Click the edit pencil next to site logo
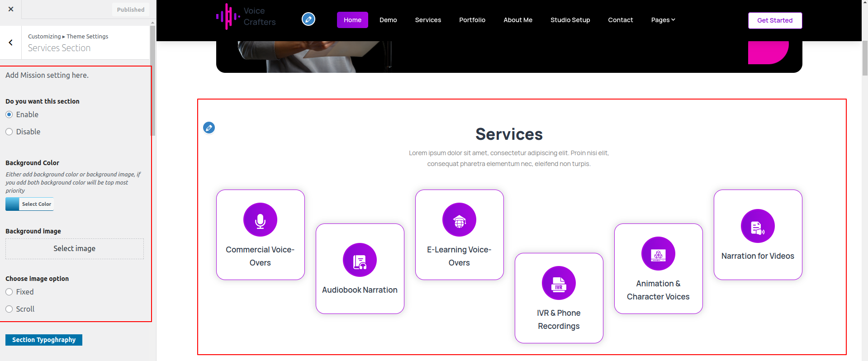The height and width of the screenshot is (361, 868). tap(308, 19)
